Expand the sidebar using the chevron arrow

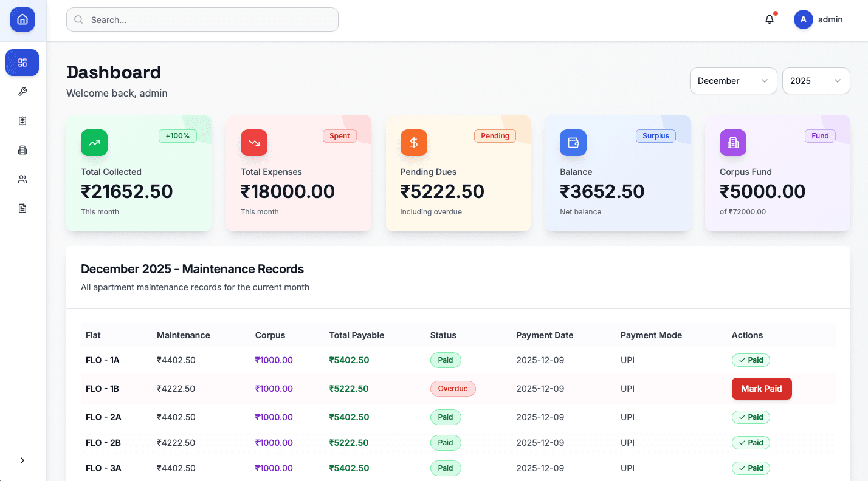point(22,460)
